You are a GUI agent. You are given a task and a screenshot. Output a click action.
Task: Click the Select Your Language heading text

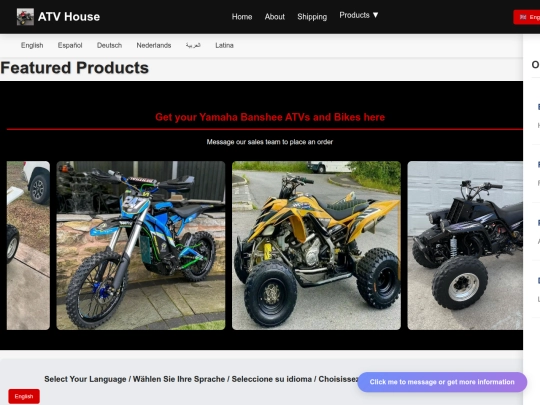(x=201, y=379)
